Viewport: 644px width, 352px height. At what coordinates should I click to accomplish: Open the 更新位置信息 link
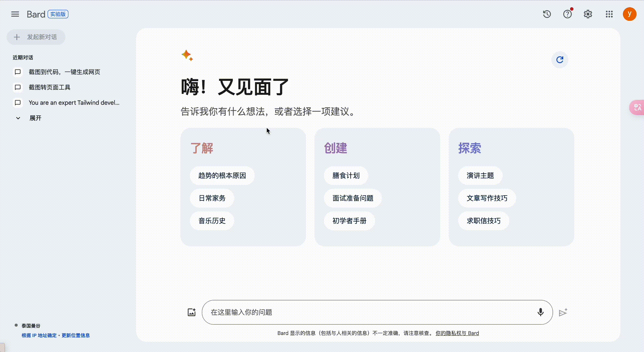point(76,335)
